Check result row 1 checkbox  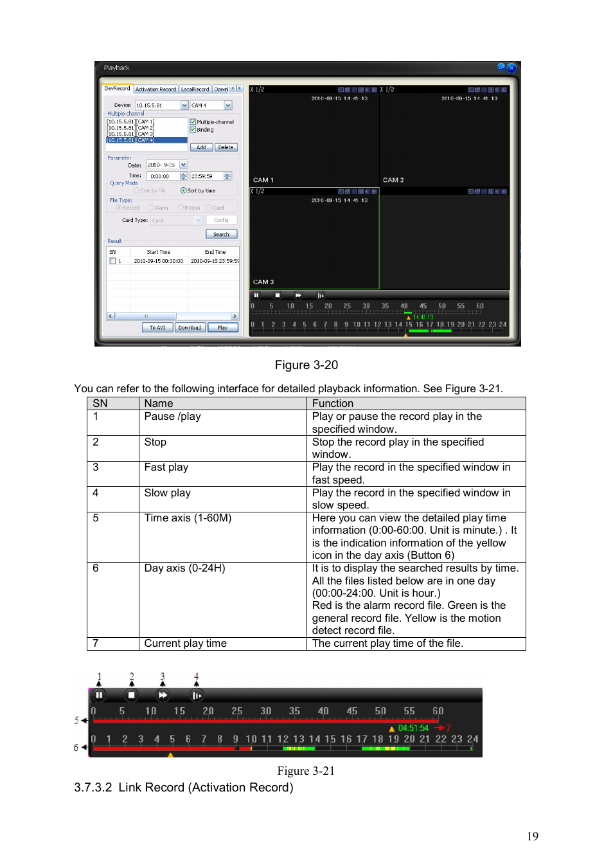click(x=112, y=261)
